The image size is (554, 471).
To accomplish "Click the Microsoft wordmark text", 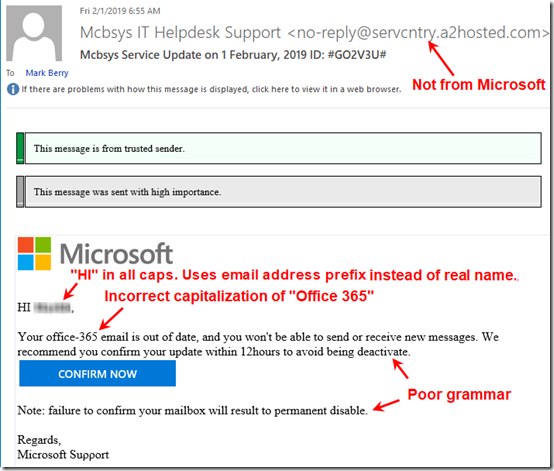I will pos(116,254).
